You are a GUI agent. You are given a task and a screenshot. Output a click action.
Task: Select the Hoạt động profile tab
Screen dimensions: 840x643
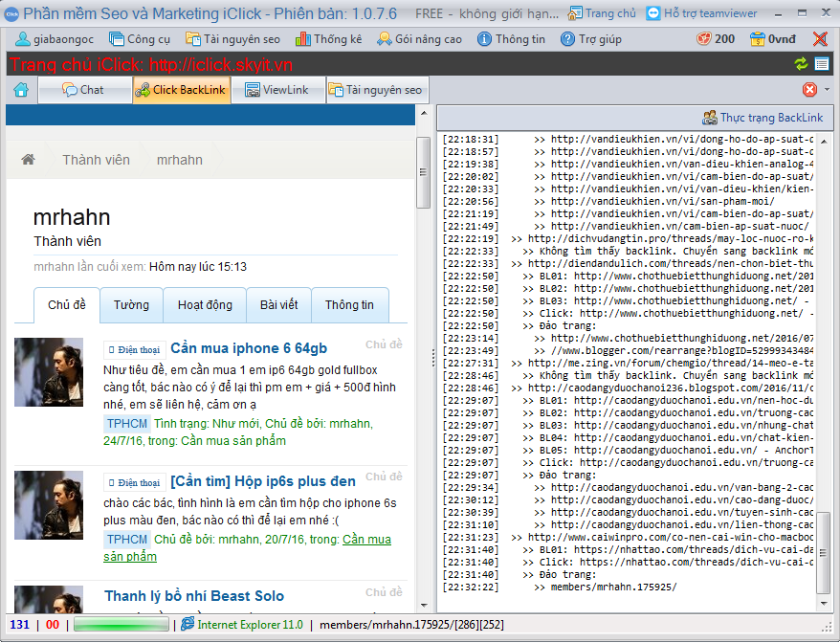205,305
